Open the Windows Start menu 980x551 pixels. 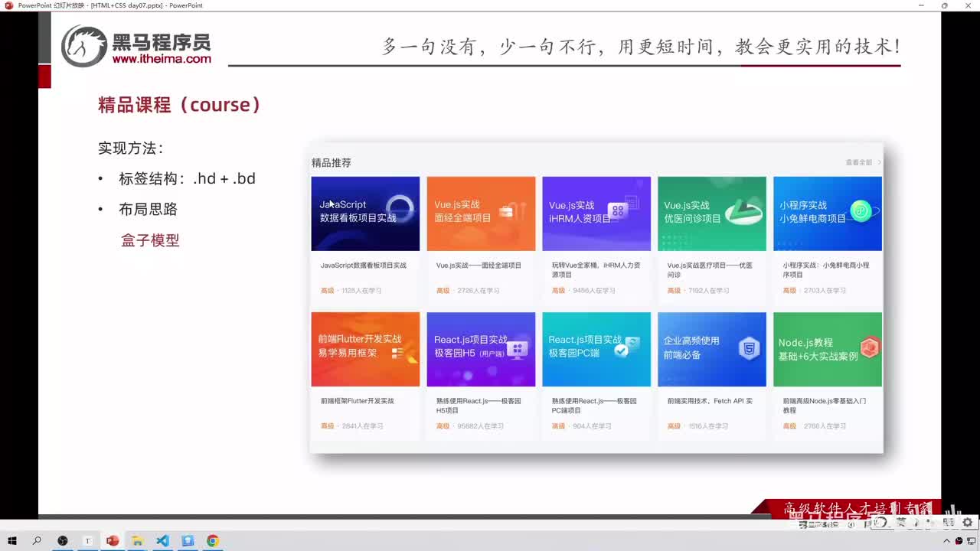pos(11,541)
